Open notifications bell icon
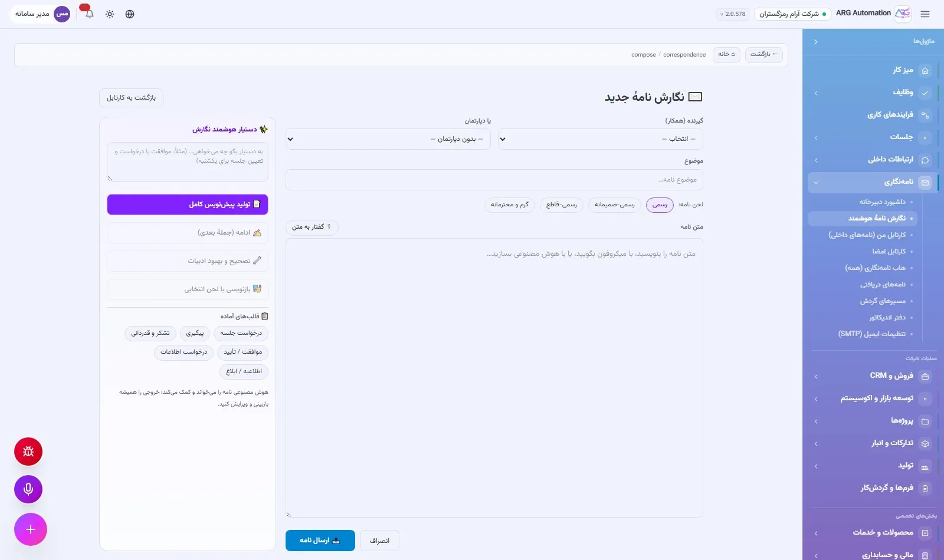Viewport: 944px width, 560px height. click(x=89, y=14)
